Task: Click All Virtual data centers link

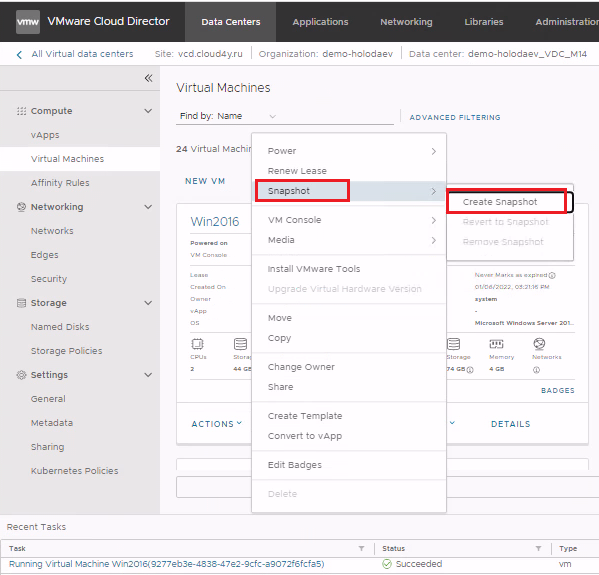Action: point(82,54)
